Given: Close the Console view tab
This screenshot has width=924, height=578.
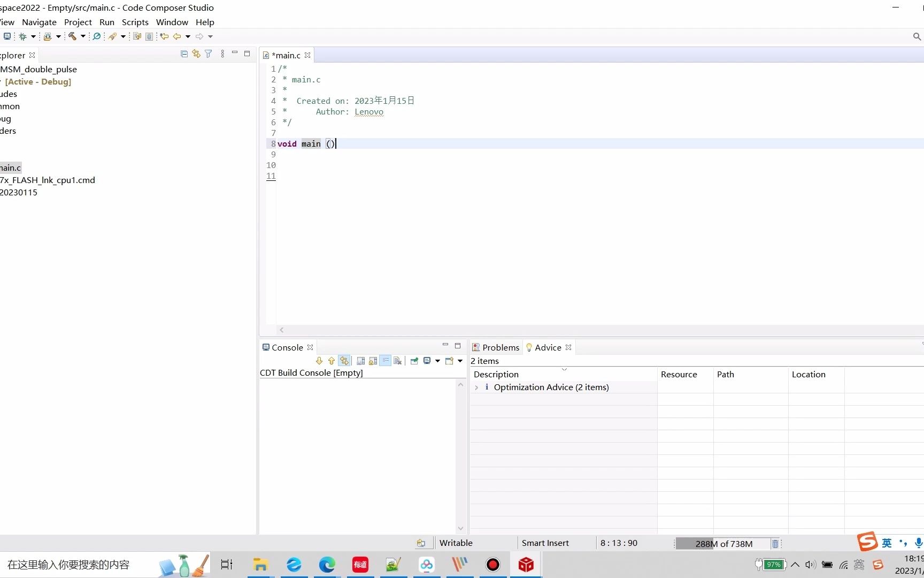Looking at the screenshot, I should pyautogui.click(x=310, y=347).
